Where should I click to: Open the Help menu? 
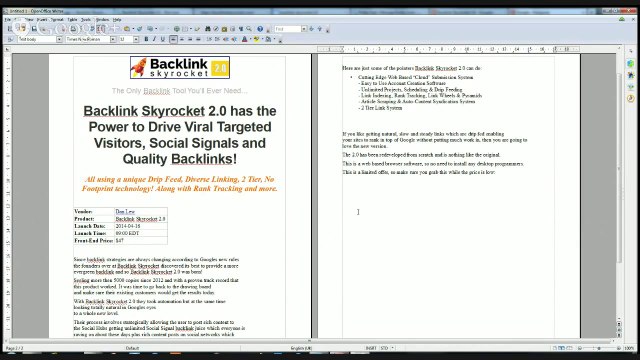[117, 20]
